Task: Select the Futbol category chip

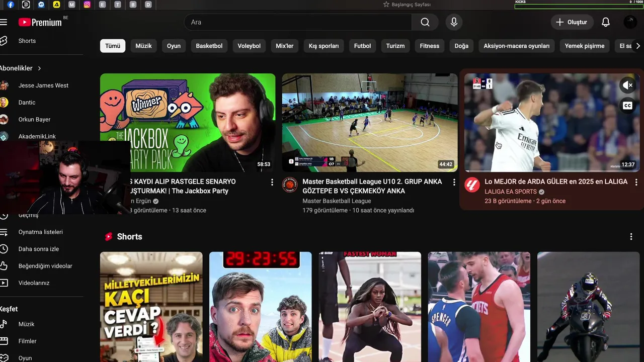Action: pyautogui.click(x=362, y=46)
